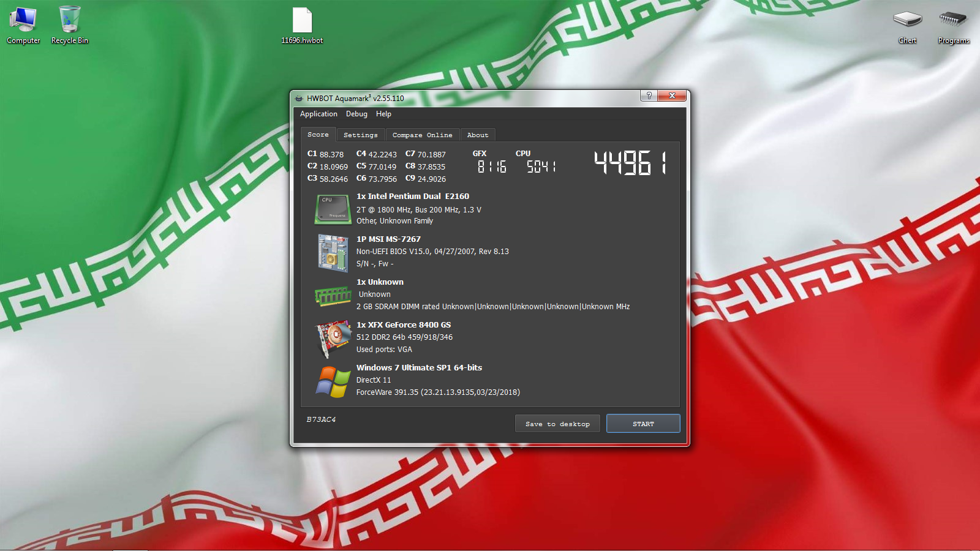This screenshot has width=980, height=551.
Task: Click the Save to desktop button
Action: coord(557,424)
